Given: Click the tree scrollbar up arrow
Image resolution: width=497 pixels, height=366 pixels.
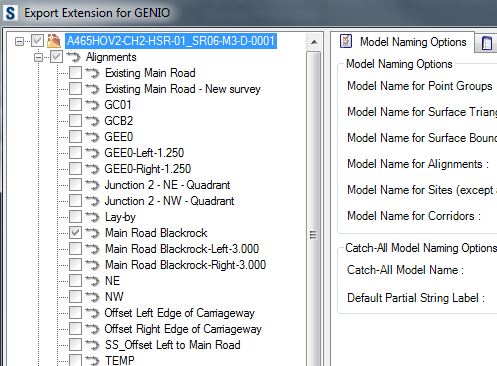Looking at the screenshot, I should [x=314, y=42].
